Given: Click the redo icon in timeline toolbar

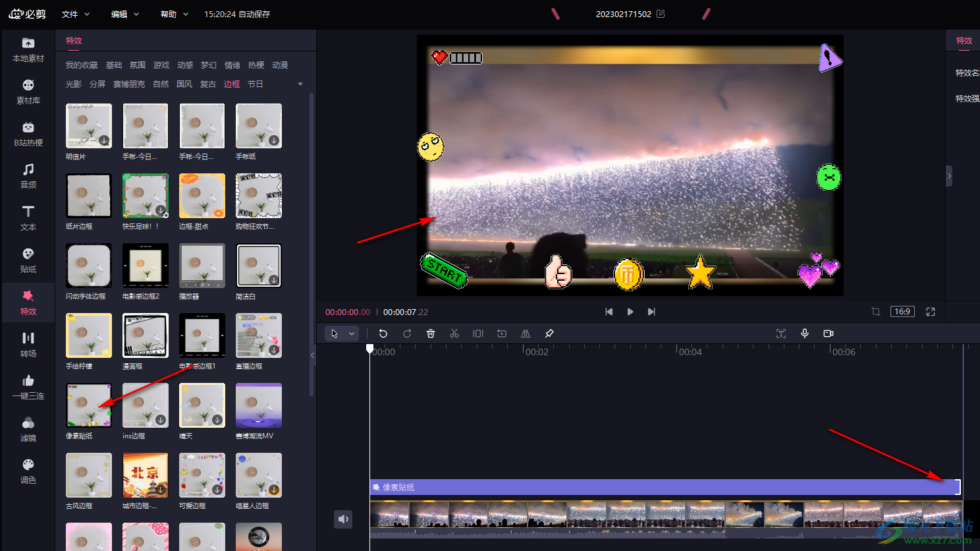Looking at the screenshot, I should click(x=407, y=333).
